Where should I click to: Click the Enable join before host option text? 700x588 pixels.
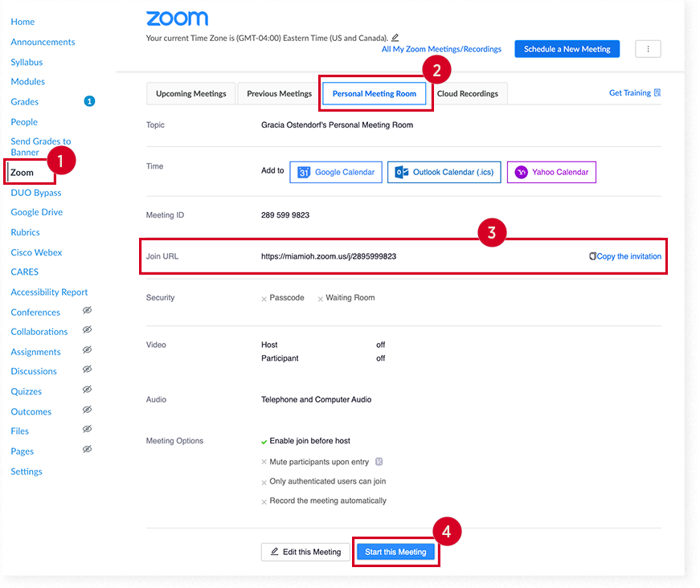(310, 441)
